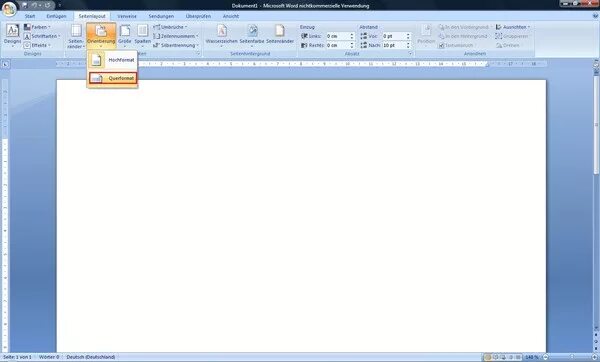Switch to full screen reading view
The height and width of the screenshot is (362, 600).
[x=496, y=357]
